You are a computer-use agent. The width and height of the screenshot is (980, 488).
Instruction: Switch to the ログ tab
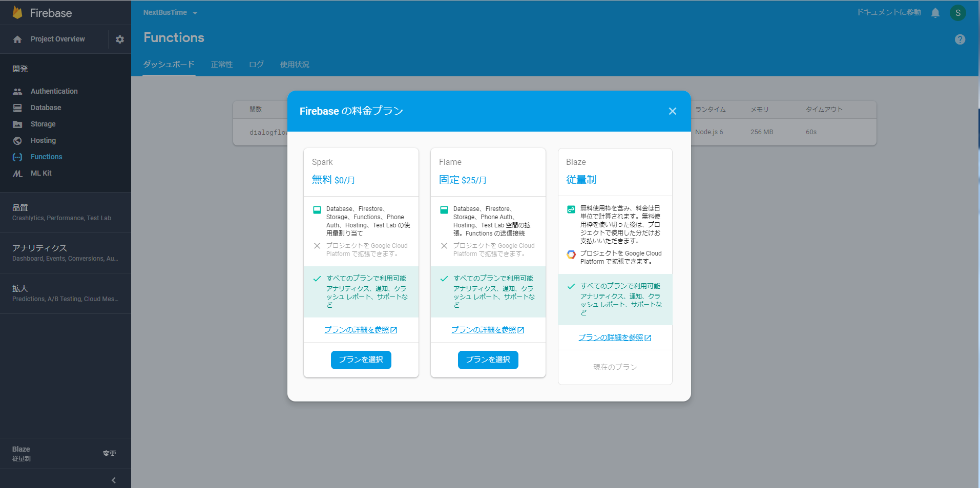click(x=257, y=65)
